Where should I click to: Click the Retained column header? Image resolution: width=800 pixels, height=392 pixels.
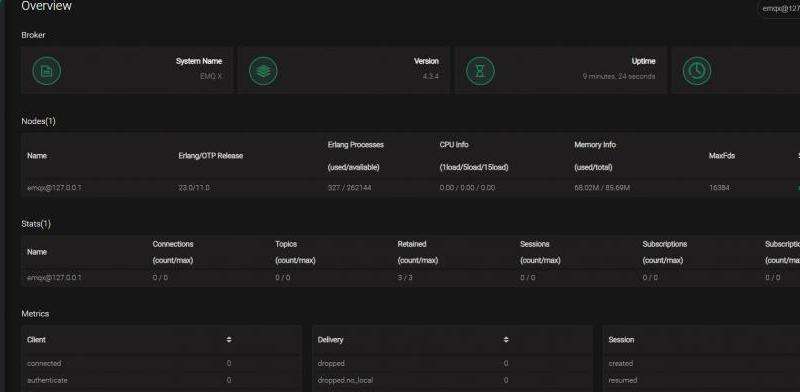[x=418, y=252]
